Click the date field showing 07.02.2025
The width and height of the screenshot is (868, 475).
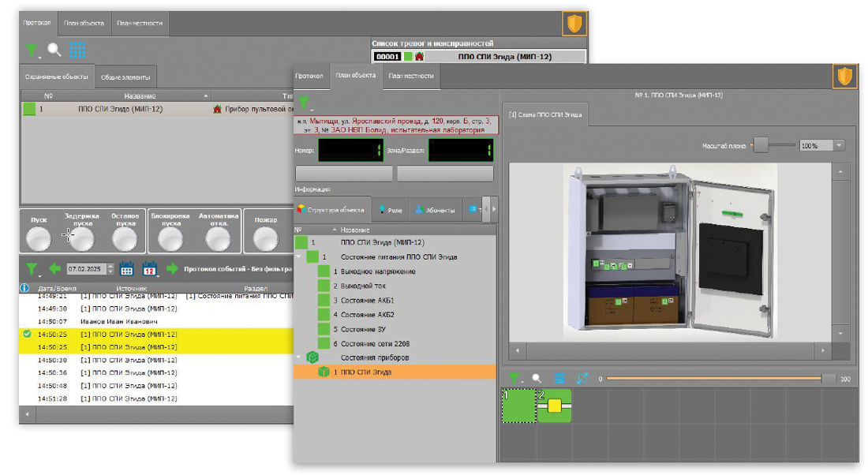(x=86, y=269)
